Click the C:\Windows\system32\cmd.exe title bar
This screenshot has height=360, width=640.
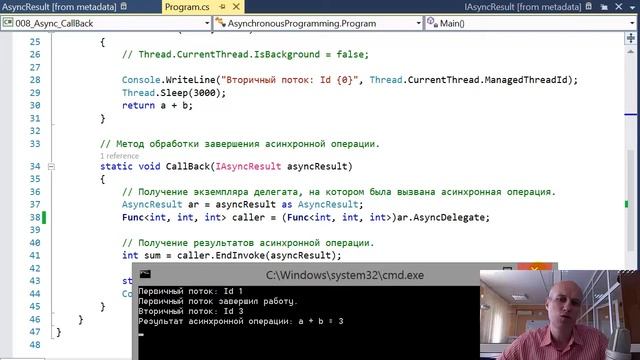click(345, 275)
